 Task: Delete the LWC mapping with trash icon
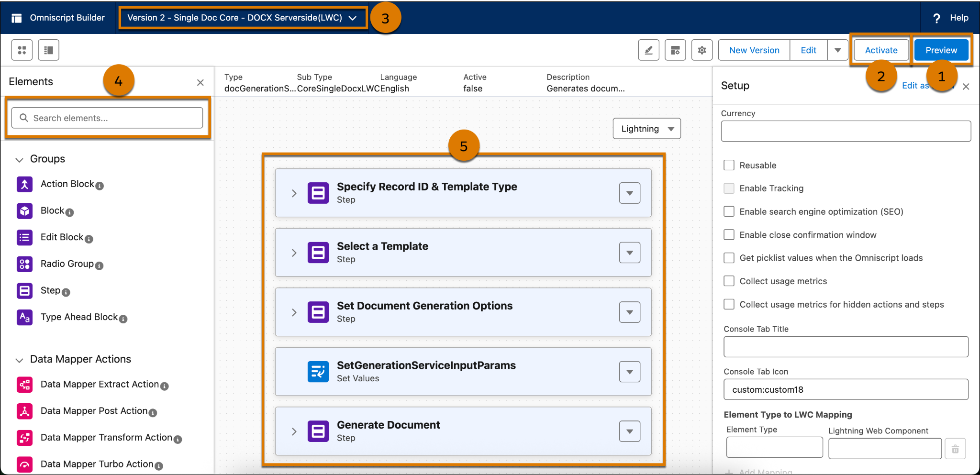[955, 449]
